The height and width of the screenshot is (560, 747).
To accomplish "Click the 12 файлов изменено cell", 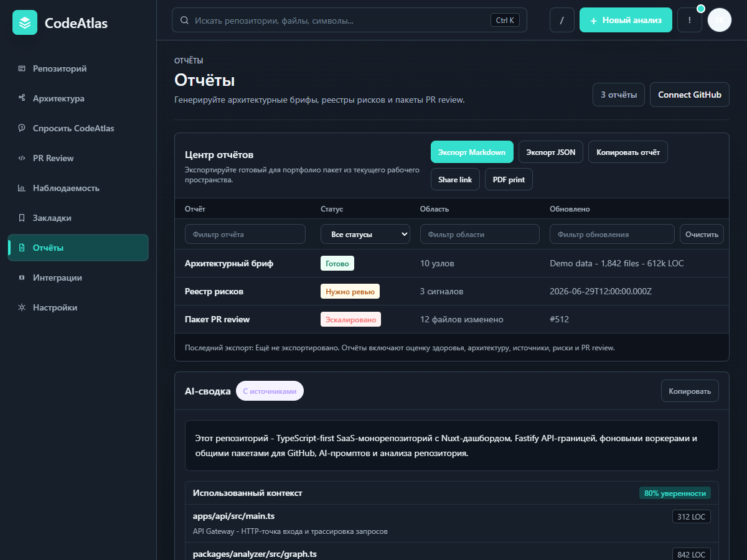I will pyautogui.click(x=462, y=319).
